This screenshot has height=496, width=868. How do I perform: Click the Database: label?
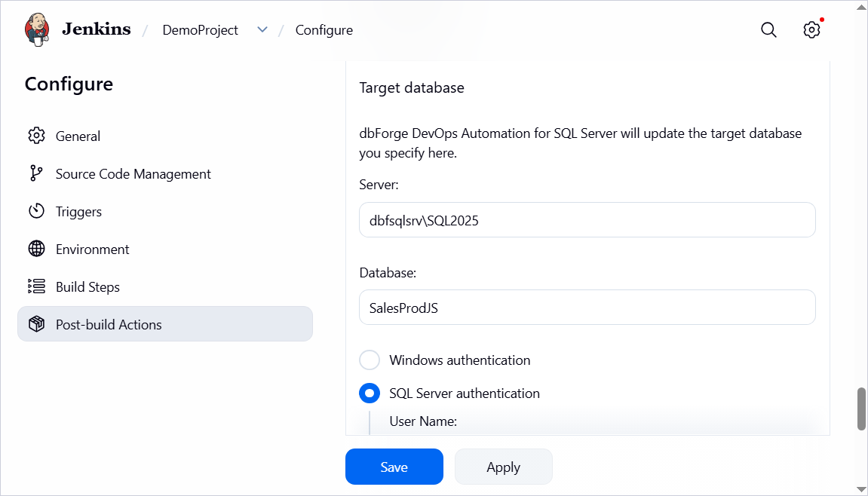click(x=388, y=272)
